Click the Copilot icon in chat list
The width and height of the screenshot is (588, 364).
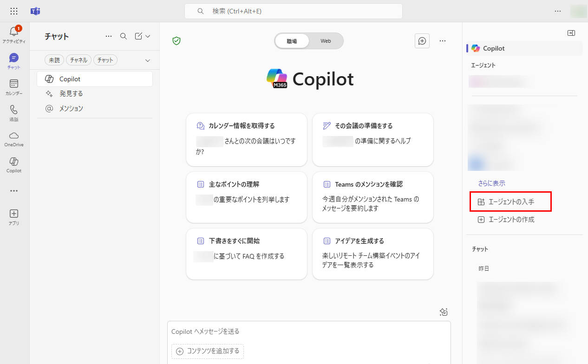(49, 79)
